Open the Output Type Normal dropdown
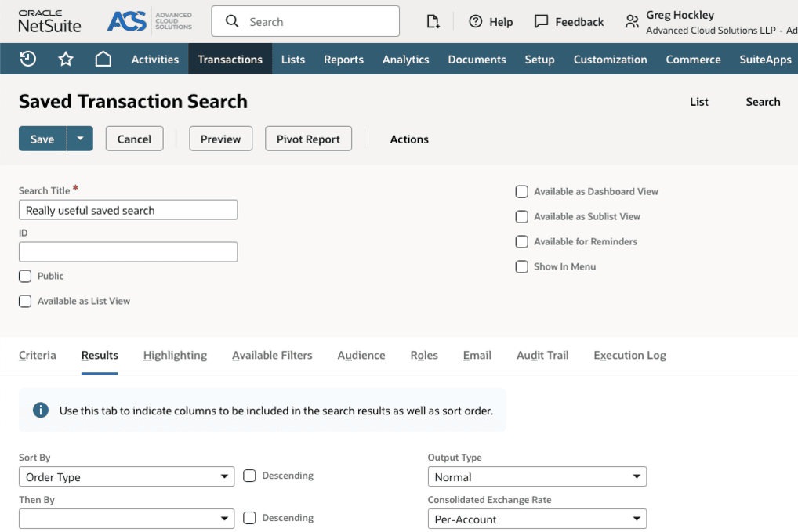Screen dimensions: 798x532 coord(538,476)
